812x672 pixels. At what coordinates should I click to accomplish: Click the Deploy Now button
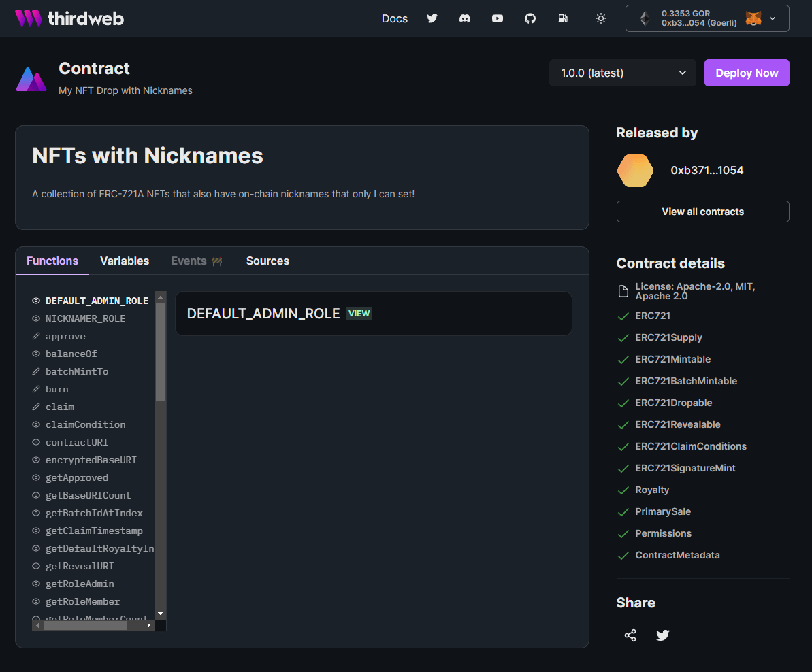pos(747,73)
